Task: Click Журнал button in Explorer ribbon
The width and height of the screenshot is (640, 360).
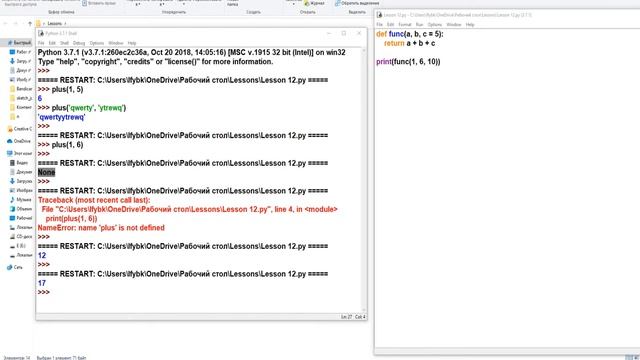Action: pyautogui.click(x=315, y=3)
